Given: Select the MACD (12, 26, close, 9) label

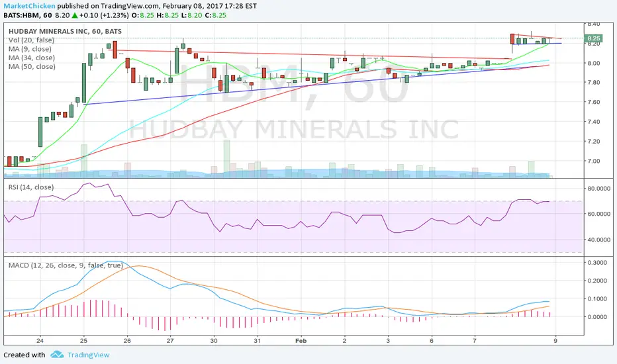Looking at the screenshot, I should point(66,265).
